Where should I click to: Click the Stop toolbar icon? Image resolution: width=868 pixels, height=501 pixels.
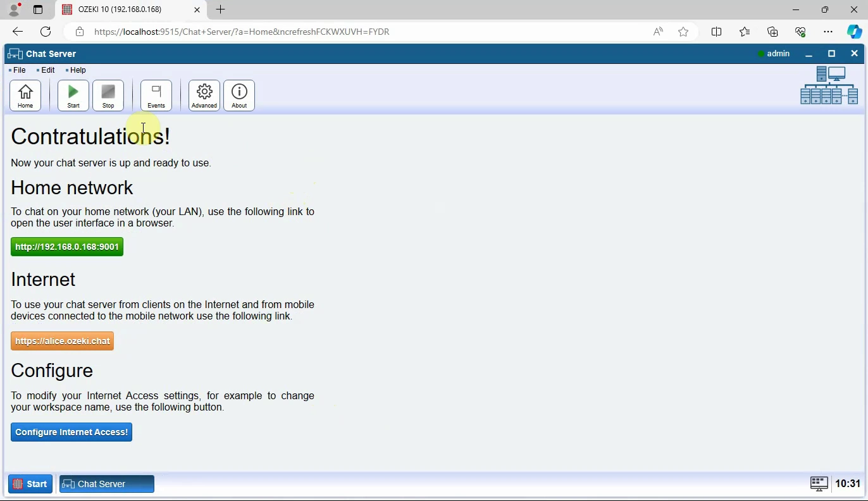pyautogui.click(x=108, y=96)
